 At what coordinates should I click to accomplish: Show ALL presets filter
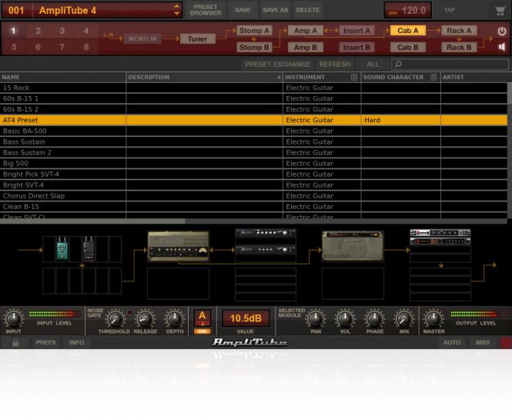pyautogui.click(x=373, y=65)
